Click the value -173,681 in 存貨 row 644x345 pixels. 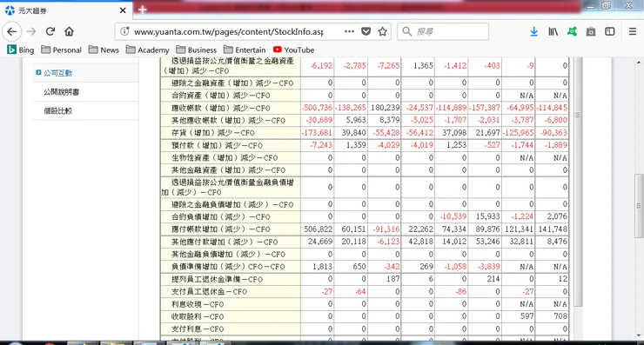tap(317, 133)
